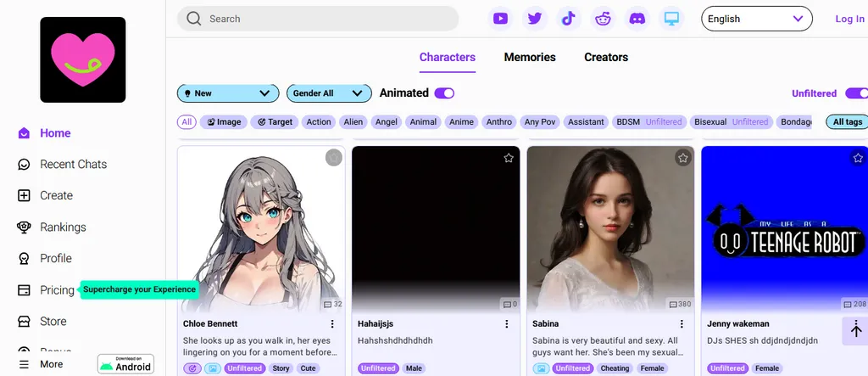Viewport: 868px width, 376px height.
Task: Expand the New sort dropdown
Action: pyautogui.click(x=228, y=93)
